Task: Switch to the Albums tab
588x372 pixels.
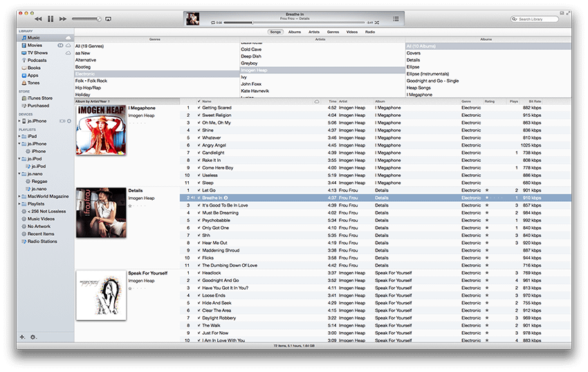Action: [x=295, y=32]
